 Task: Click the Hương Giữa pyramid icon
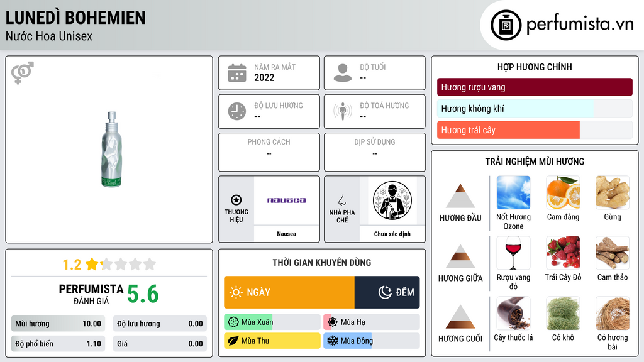(460, 256)
